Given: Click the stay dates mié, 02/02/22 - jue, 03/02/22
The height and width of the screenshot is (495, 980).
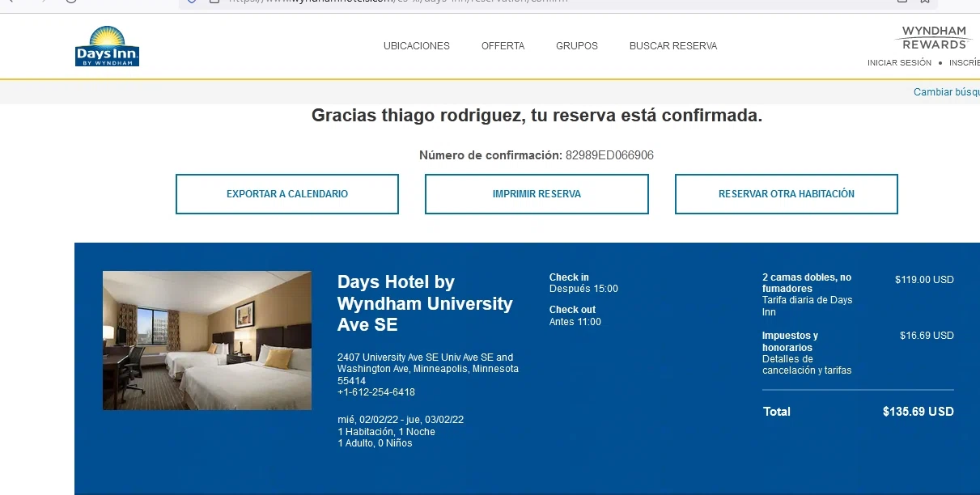Looking at the screenshot, I should [x=401, y=420].
